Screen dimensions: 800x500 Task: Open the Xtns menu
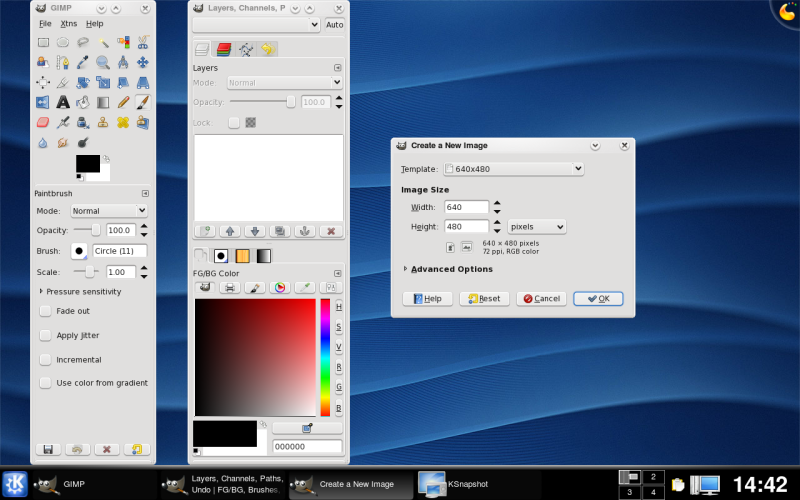69,23
